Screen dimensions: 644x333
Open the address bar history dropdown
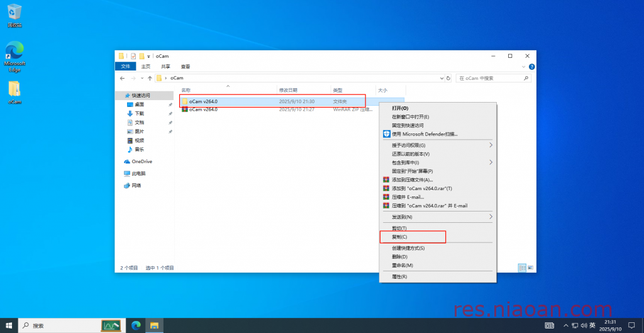click(x=442, y=78)
